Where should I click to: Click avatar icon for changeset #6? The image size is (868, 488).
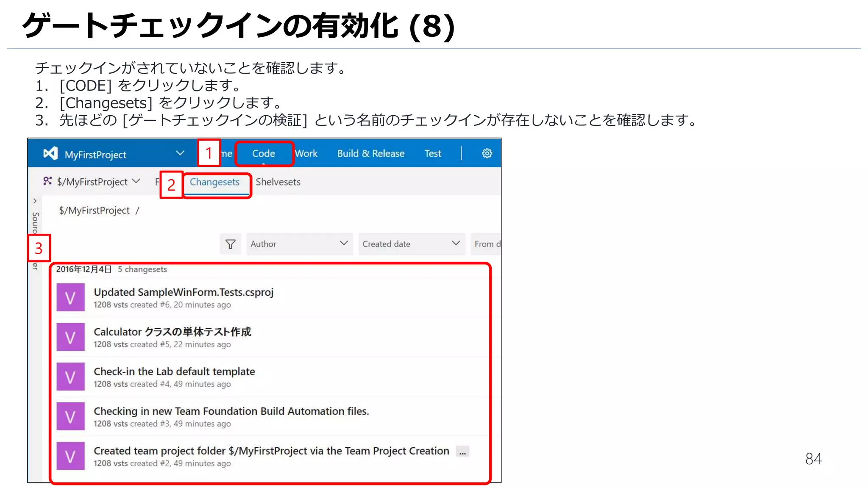coord(71,297)
